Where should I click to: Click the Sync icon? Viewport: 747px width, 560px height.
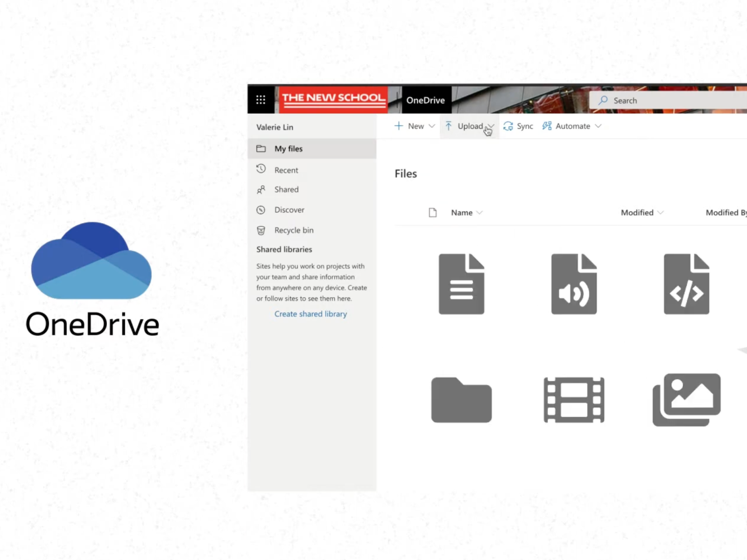pyautogui.click(x=508, y=126)
